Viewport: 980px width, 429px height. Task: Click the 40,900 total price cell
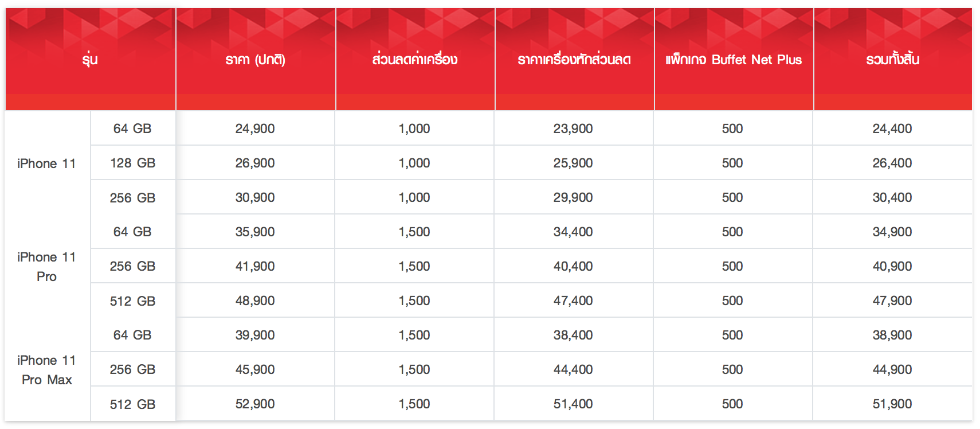pyautogui.click(x=892, y=266)
